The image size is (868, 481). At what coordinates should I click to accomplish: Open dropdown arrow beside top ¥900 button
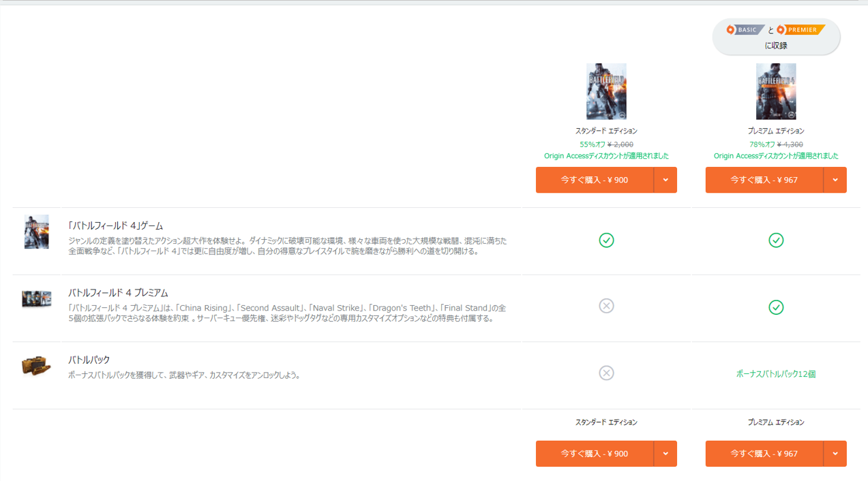[x=665, y=180]
